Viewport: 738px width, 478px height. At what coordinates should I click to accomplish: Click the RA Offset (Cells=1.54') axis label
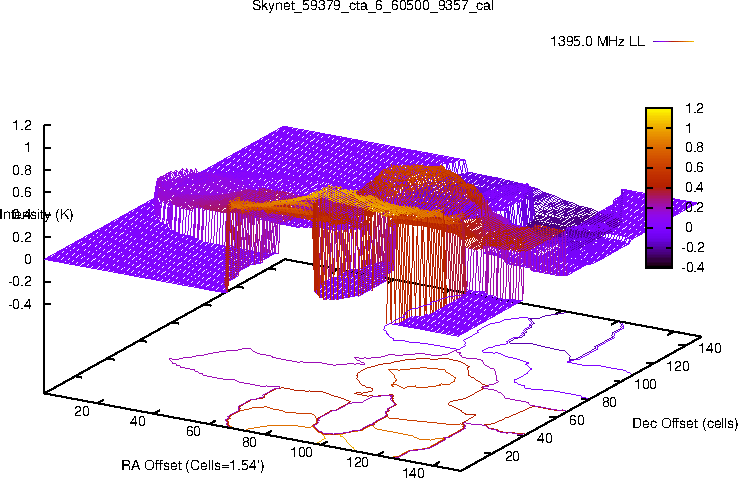pos(193,465)
